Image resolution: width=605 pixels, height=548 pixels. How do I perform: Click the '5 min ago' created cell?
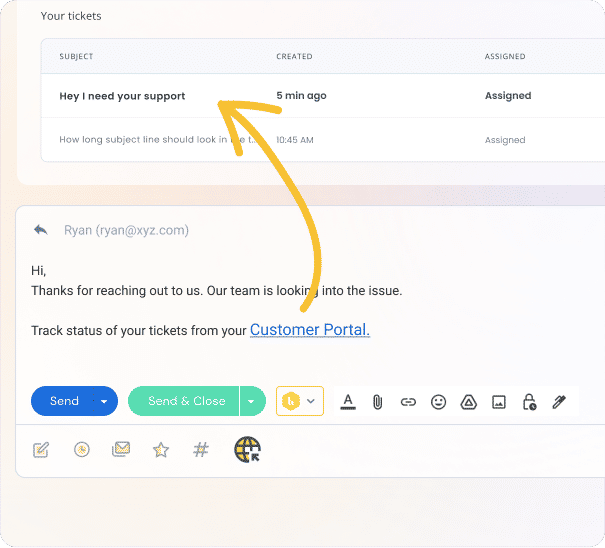click(x=301, y=95)
